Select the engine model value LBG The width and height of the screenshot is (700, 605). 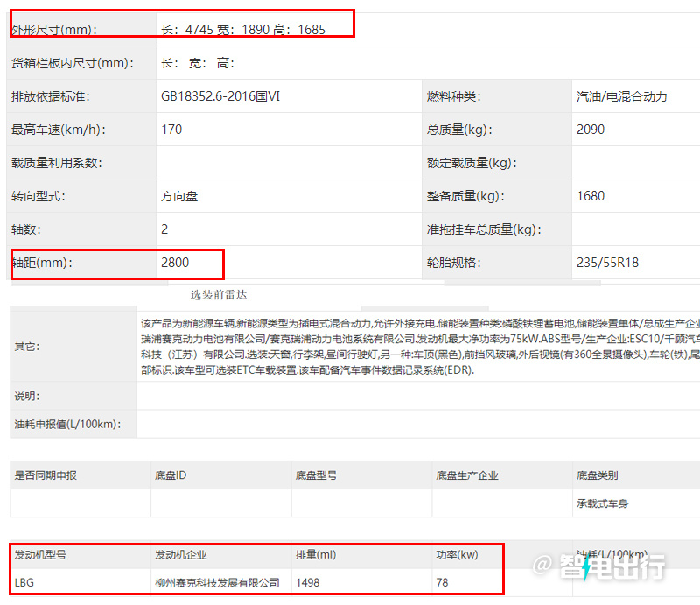[x=24, y=582]
